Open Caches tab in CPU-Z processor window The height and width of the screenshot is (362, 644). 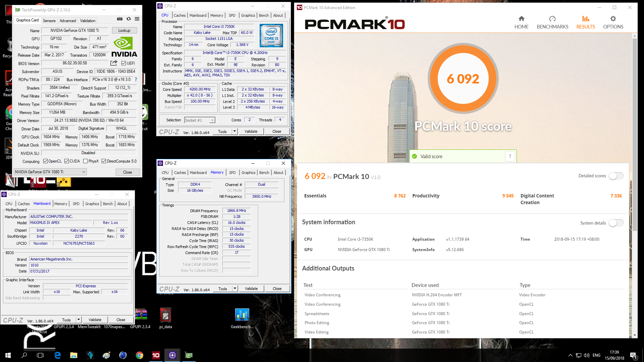[x=179, y=15]
